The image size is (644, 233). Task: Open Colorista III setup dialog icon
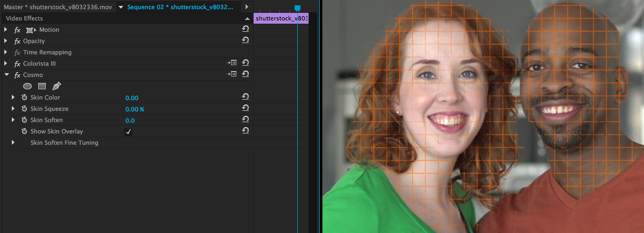tap(232, 63)
